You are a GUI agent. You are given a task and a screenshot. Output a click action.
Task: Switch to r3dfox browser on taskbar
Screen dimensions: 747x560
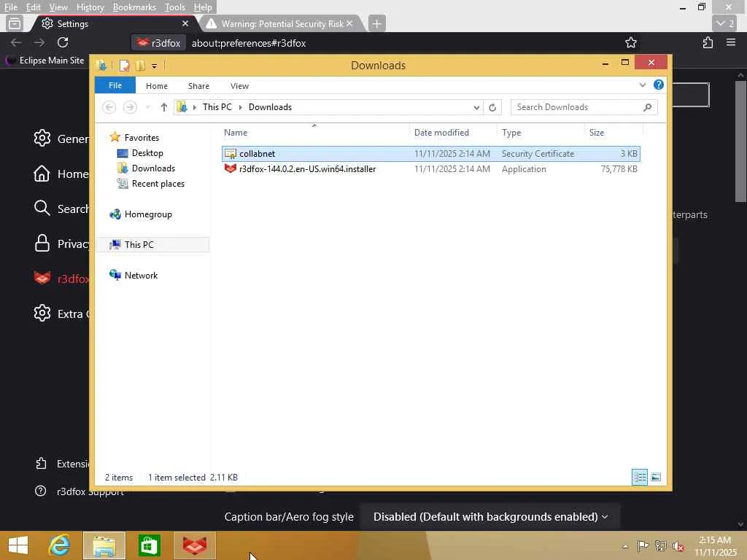tap(194, 545)
